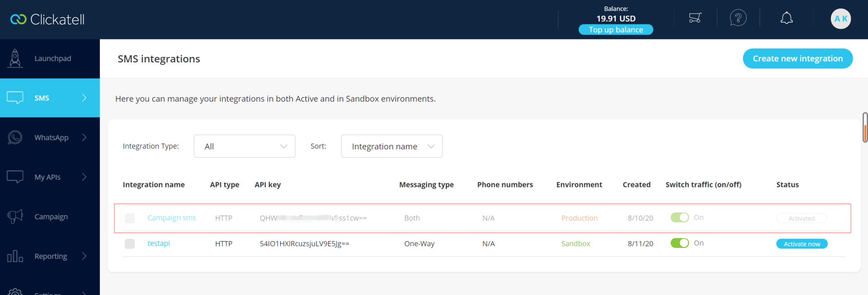Open the testapi integration link
This screenshot has width=868, height=295.
pos(159,243)
